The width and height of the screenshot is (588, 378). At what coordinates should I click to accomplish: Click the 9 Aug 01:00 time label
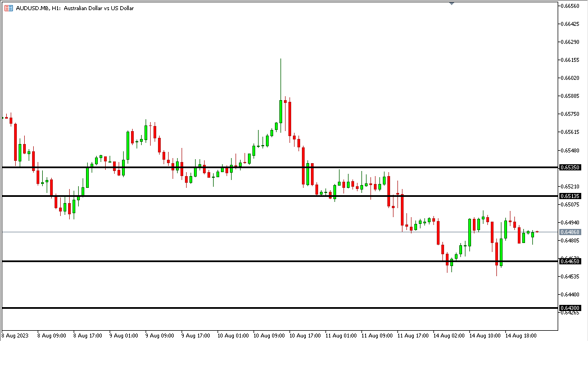tap(124, 336)
